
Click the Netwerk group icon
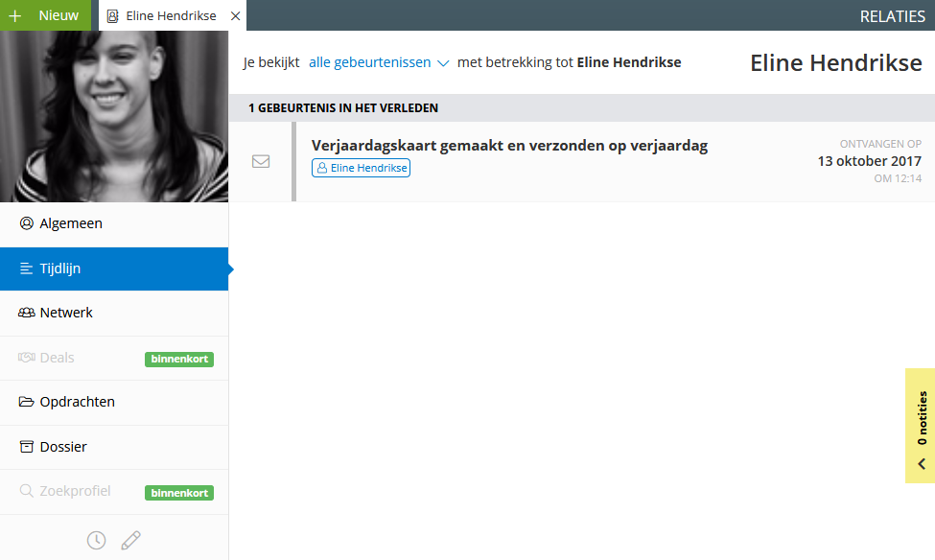(26, 313)
